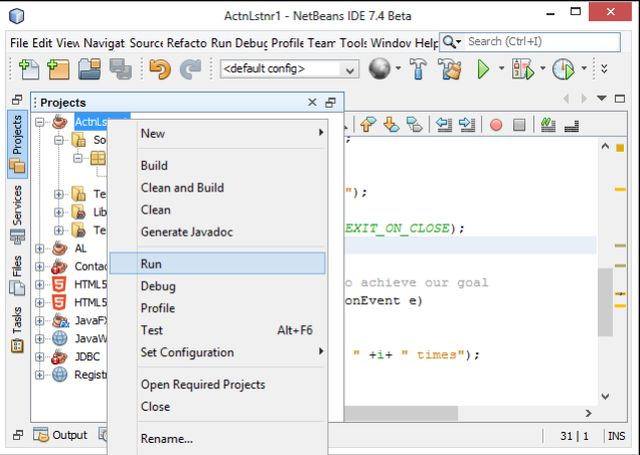Choose Profile in the context menu
The width and height of the screenshot is (640, 455).
point(218,308)
